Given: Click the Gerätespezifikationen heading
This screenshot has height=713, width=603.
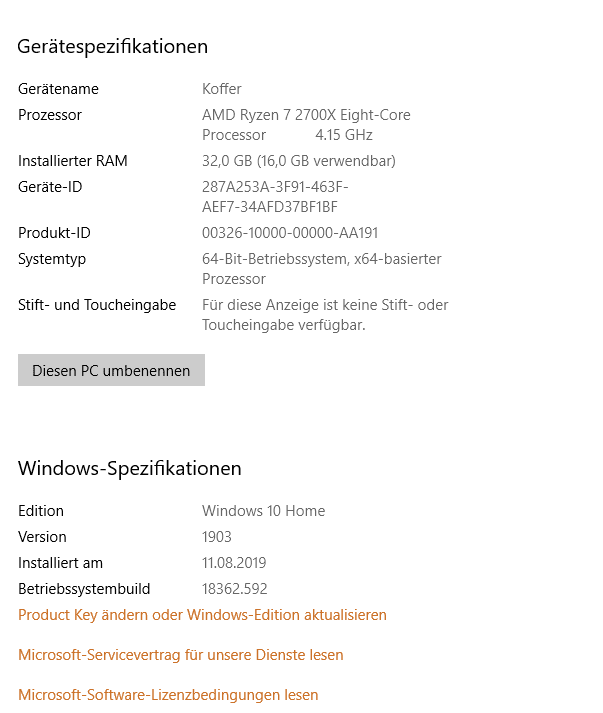Looking at the screenshot, I should [113, 47].
